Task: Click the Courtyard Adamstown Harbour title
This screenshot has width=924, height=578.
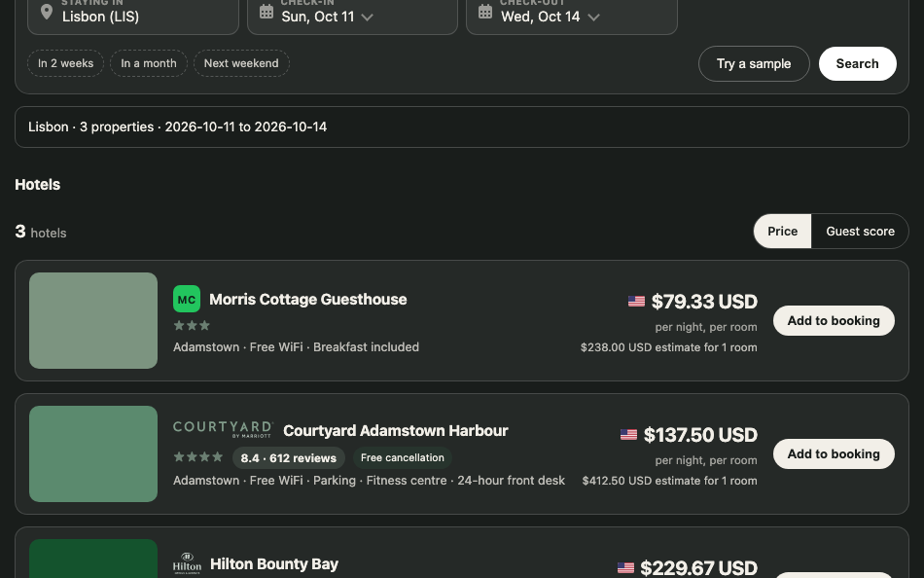Action: pos(396,431)
